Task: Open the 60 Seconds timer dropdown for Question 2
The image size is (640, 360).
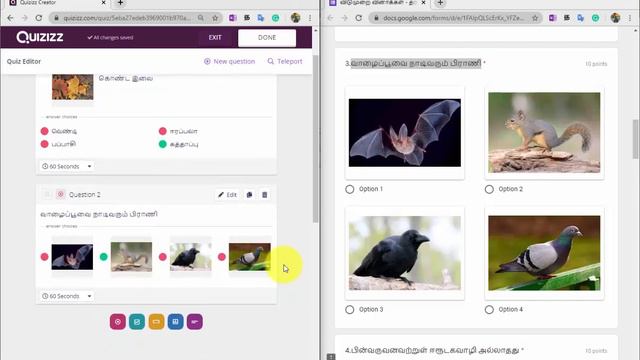Action: (66, 296)
